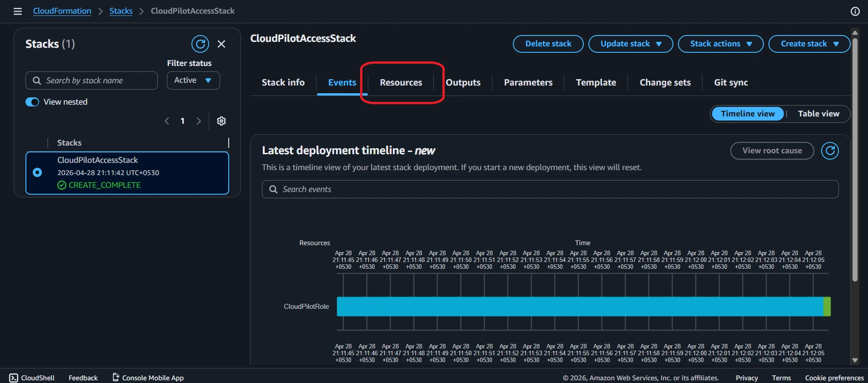
Task: Open the Change sets tab
Action: pos(665,82)
